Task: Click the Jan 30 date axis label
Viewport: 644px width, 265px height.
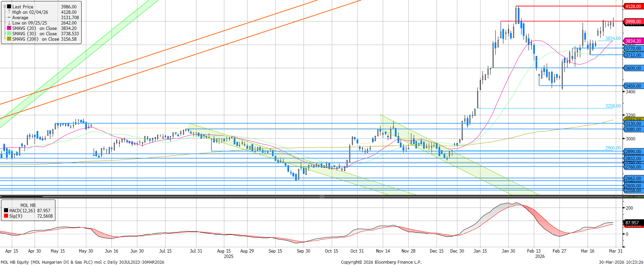Action: click(x=508, y=251)
